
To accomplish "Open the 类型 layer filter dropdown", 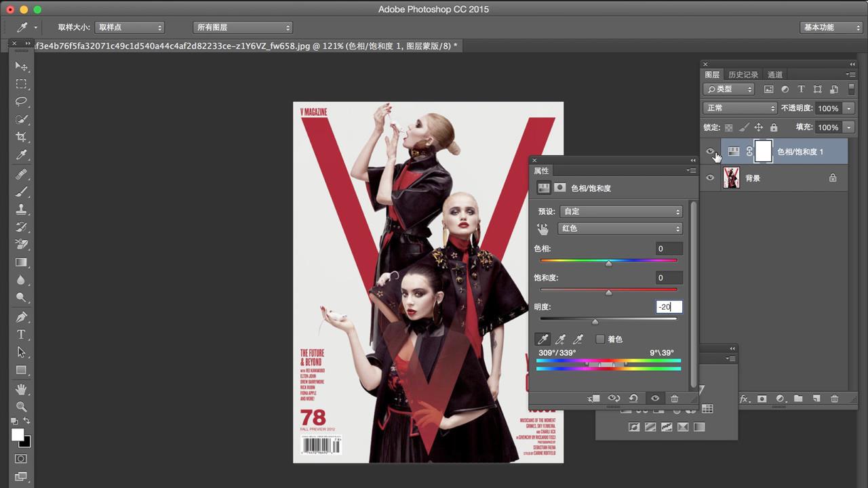I will (x=730, y=89).
